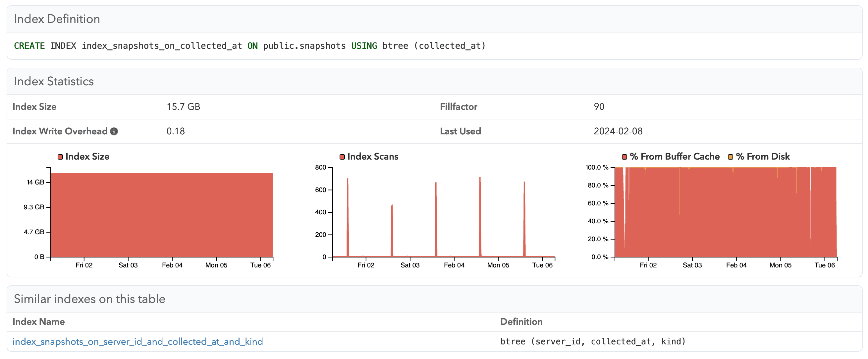This screenshot has width=868, height=359.
Task: Click the % From Disk orange swatch
Action: [x=731, y=157]
